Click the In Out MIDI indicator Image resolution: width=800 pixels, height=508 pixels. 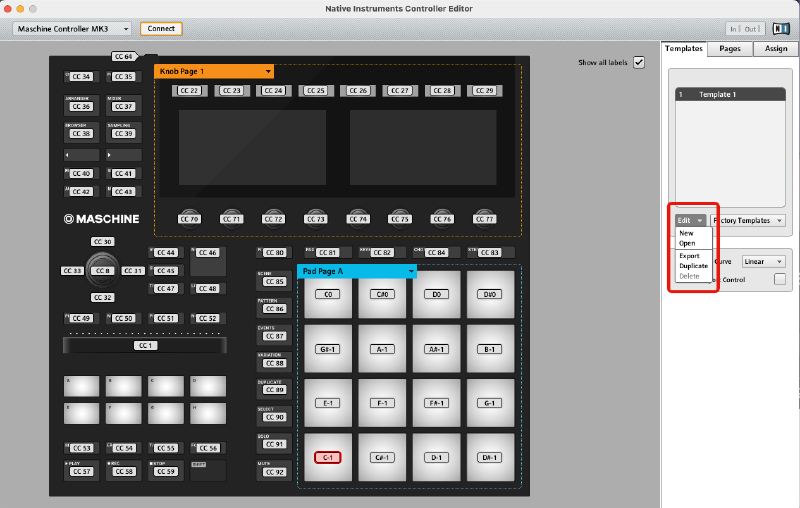tap(745, 29)
